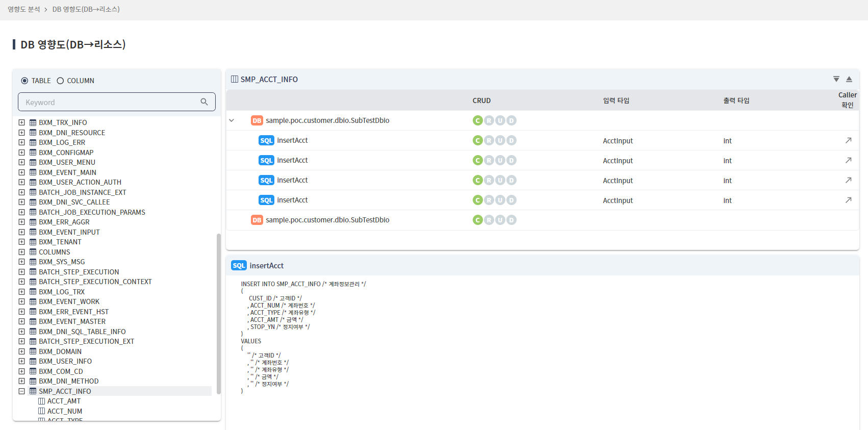The width and height of the screenshot is (868, 430).
Task: Open caller check arrow for first insertAcct
Action: 849,140
